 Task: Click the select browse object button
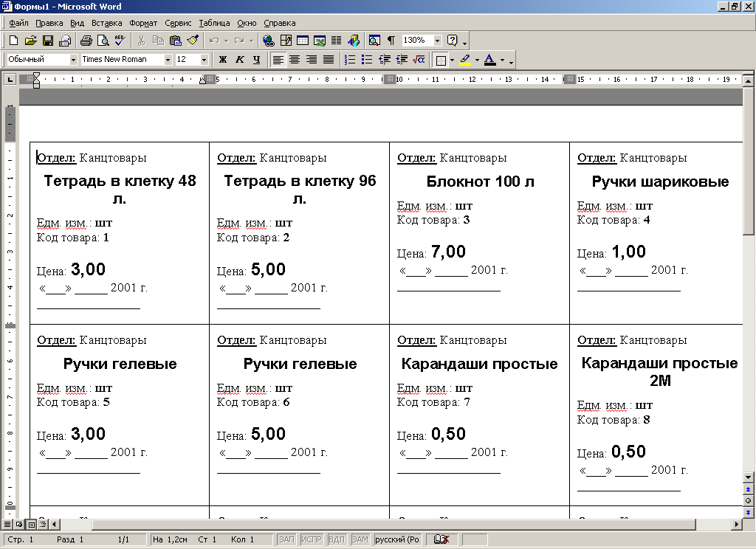[x=748, y=501]
